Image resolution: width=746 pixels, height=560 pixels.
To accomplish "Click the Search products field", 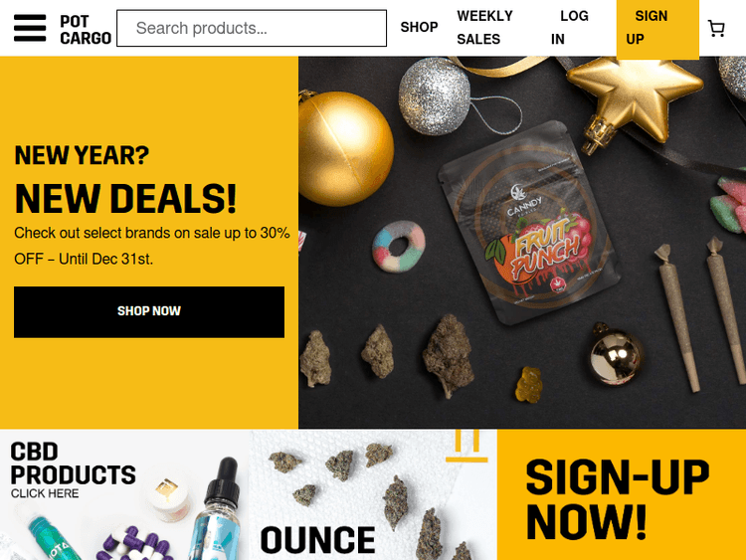I will tap(252, 28).
